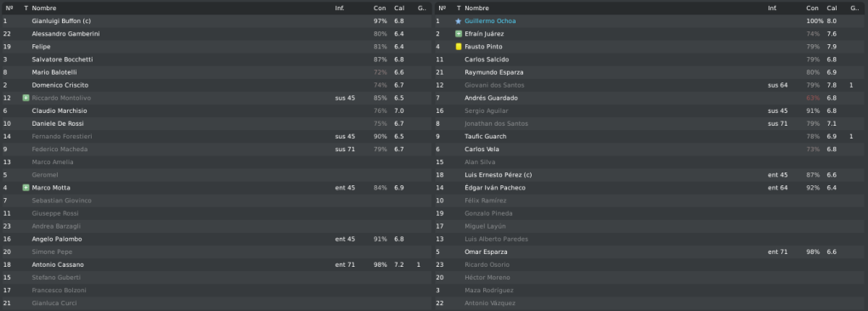Image resolution: width=868 pixels, height=311 pixels.
Task: Select Mario Balotelli player row
Action: (217, 72)
